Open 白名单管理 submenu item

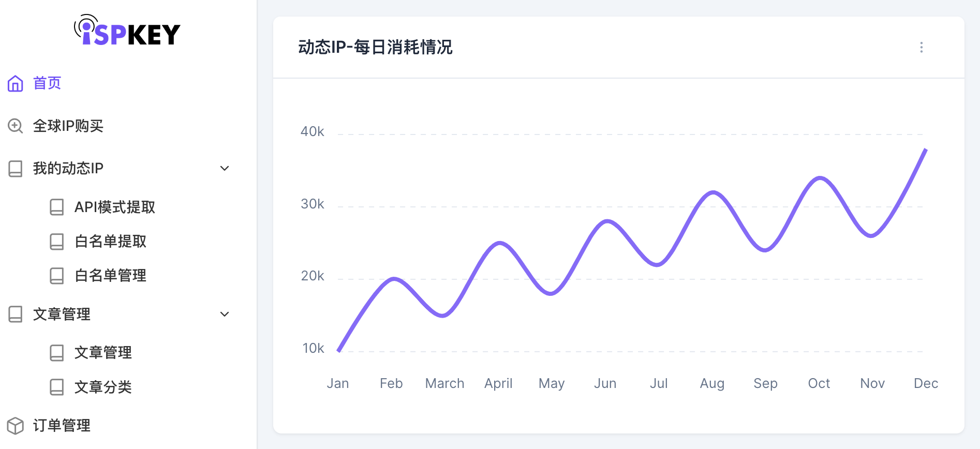coord(110,275)
